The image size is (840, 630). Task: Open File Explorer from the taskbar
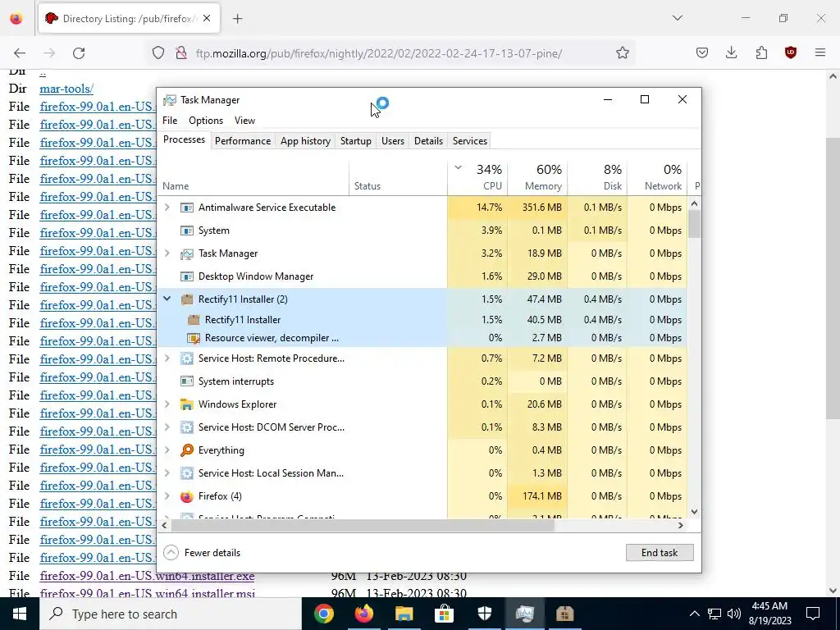404,614
